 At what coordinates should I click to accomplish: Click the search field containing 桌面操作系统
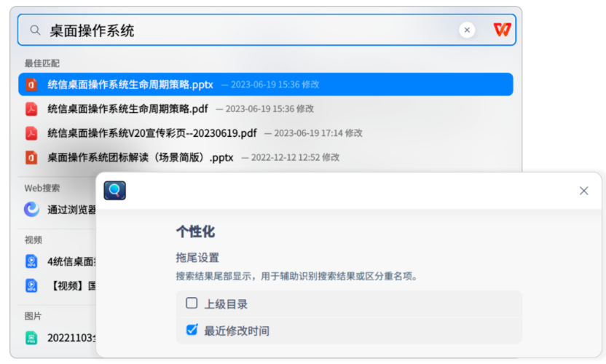pos(267,30)
